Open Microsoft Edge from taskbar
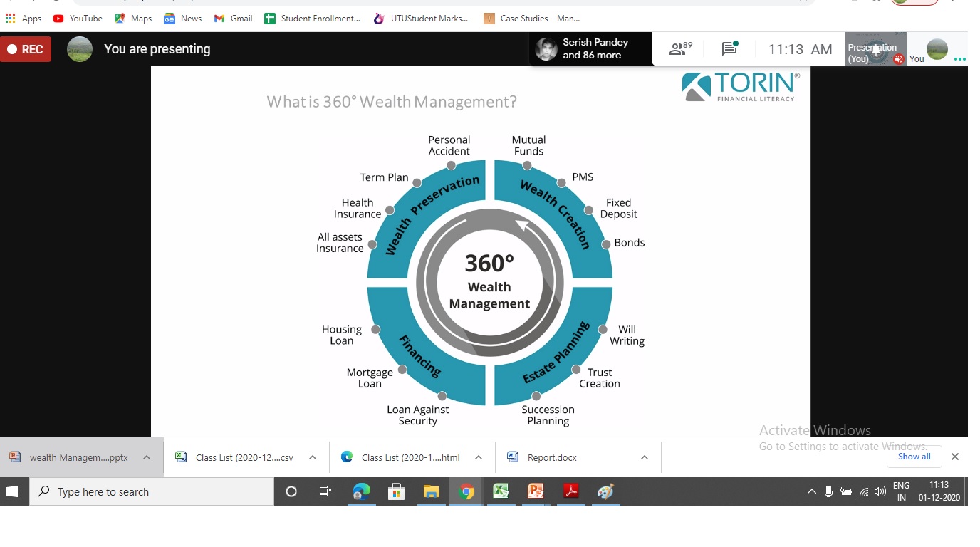Viewport: 980px width, 547px height. (362, 491)
